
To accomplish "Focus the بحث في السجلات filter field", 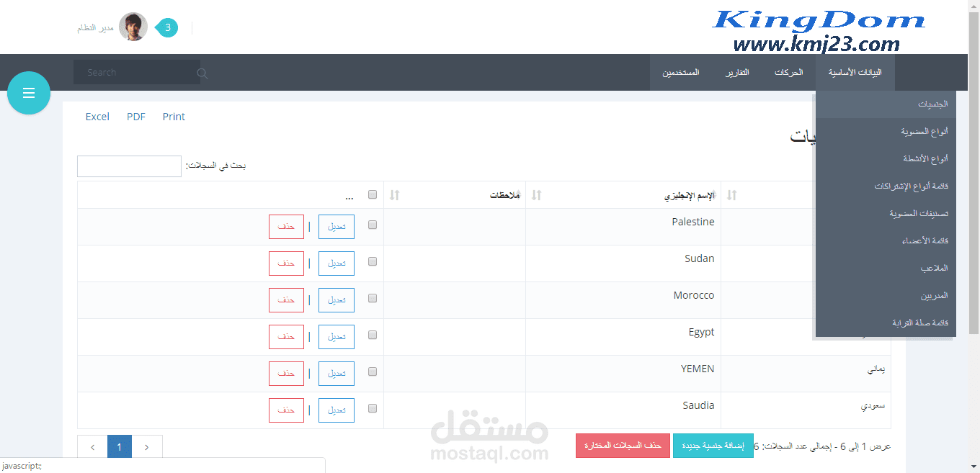I will [x=129, y=166].
